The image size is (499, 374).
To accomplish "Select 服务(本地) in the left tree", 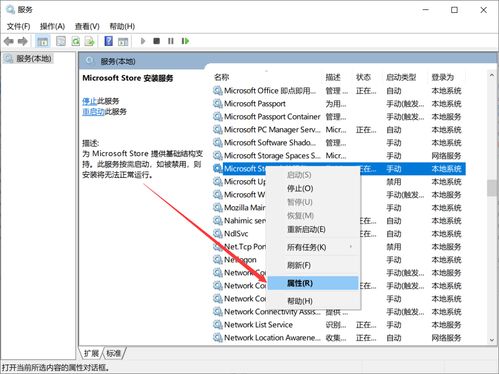I will (34, 59).
